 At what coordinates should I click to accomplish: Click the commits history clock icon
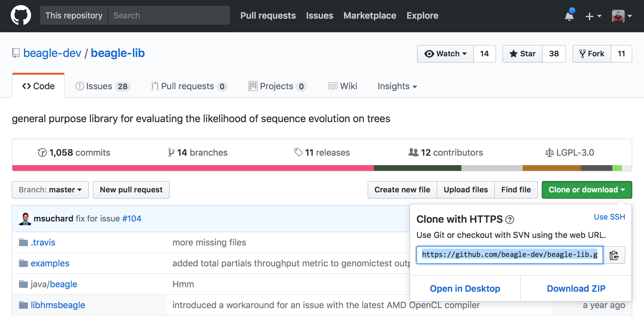[42, 152]
